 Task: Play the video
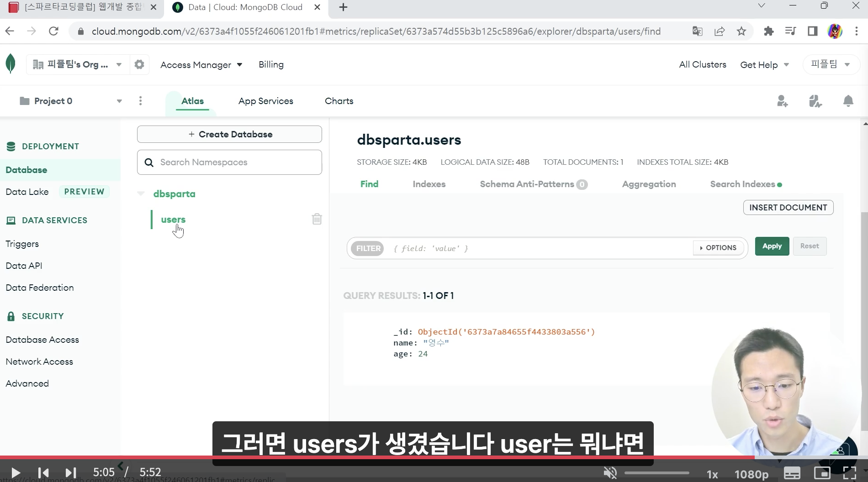pos(15,472)
